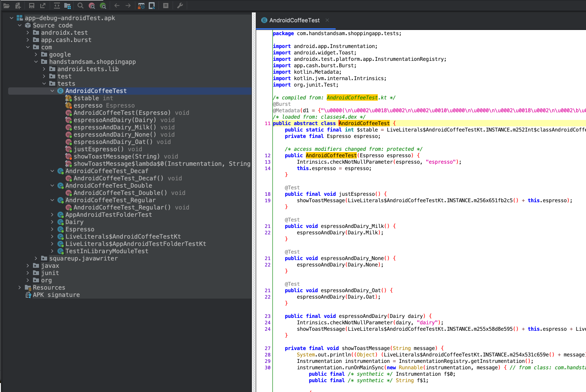Expand the squareup.javawriter package
The image size is (586, 392).
pyautogui.click(x=36, y=258)
